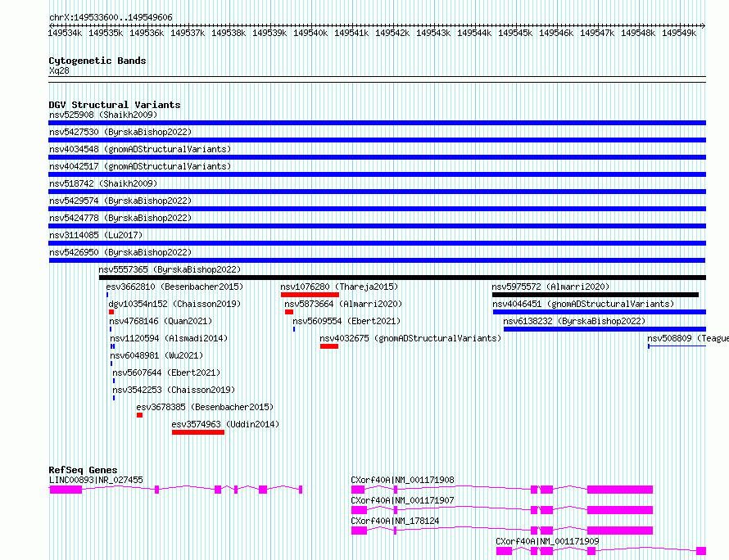Select the blue nsv3114085 variant bar
The height and width of the screenshot is (560, 729).
377,243
